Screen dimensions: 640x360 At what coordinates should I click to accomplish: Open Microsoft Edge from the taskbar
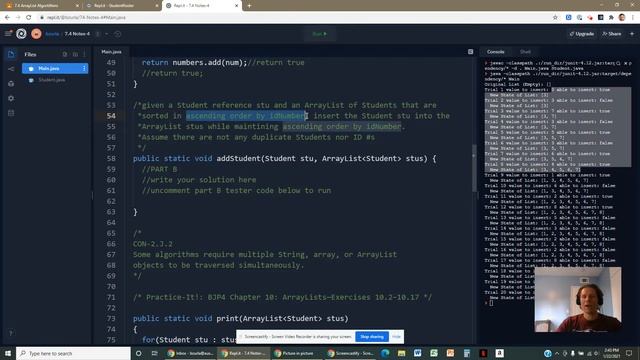384,353
